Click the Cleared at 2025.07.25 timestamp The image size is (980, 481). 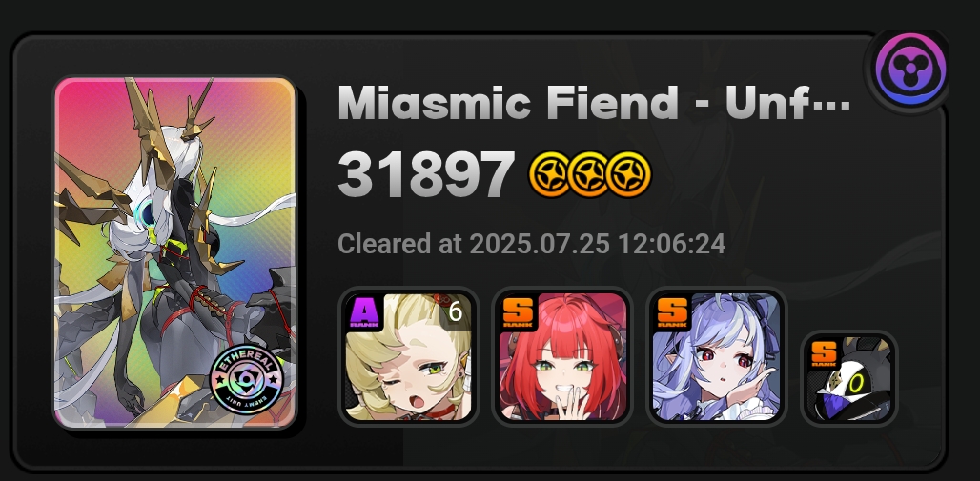tap(531, 244)
